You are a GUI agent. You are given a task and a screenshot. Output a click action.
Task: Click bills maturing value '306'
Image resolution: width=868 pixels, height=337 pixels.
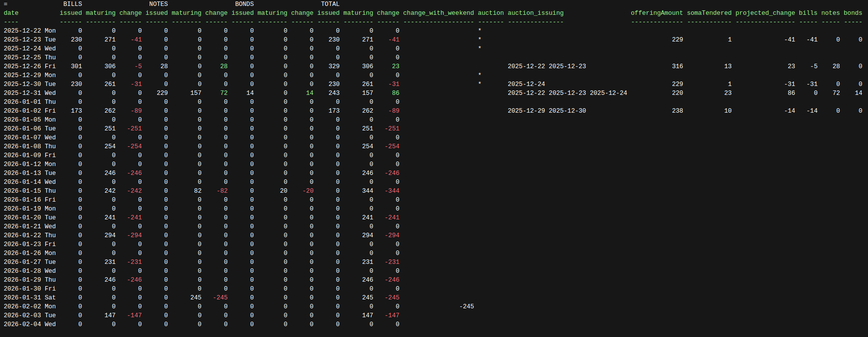110,66
